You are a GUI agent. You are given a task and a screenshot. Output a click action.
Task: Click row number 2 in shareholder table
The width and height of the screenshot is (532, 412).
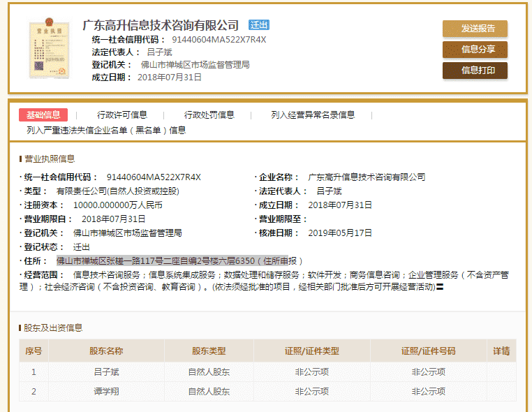point(34,391)
